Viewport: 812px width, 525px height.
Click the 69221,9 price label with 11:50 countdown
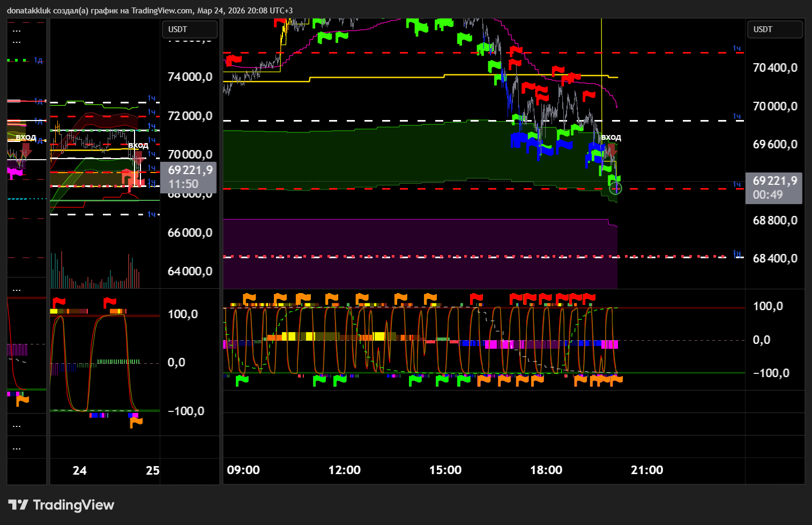click(189, 177)
